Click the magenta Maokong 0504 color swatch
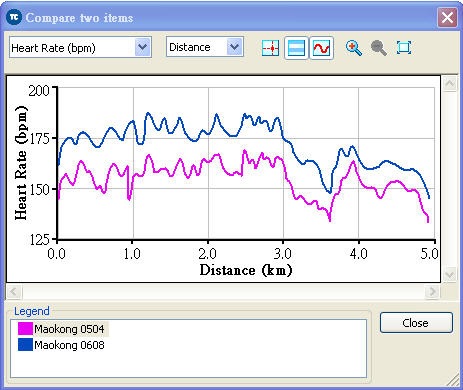Image resolution: width=463 pixels, height=390 pixels. [x=25, y=329]
